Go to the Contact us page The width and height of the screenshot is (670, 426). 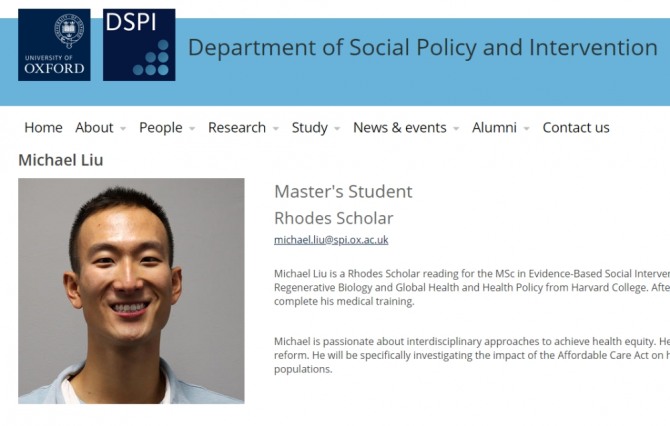pyautogui.click(x=576, y=128)
